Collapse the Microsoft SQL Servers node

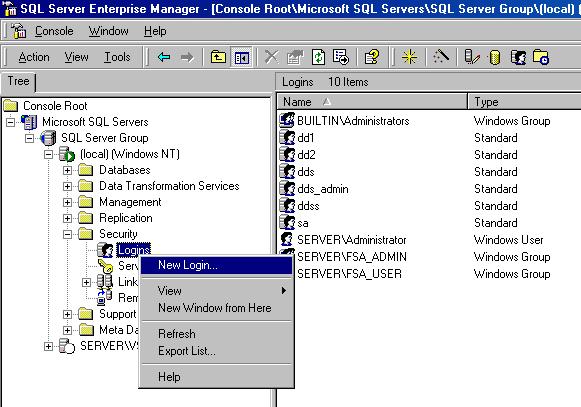coord(11,122)
